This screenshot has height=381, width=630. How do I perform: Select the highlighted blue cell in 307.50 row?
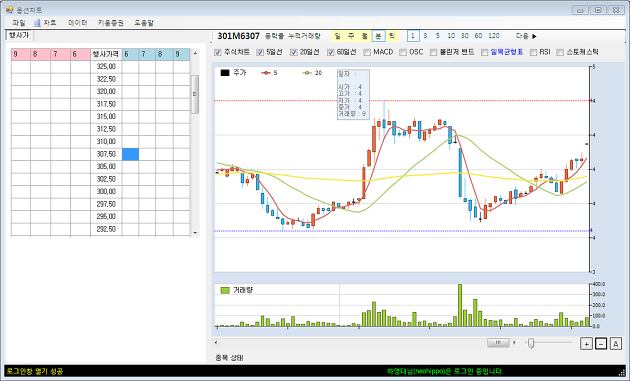(131, 154)
